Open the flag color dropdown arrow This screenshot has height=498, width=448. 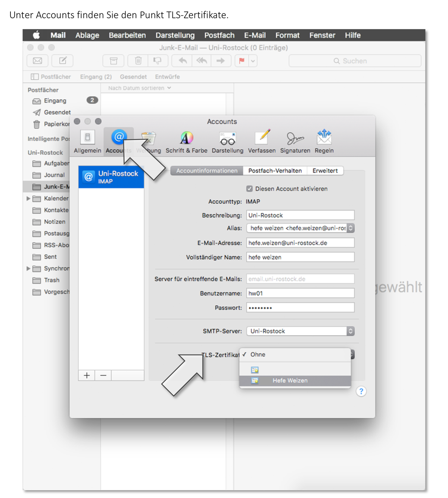[253, 60]
